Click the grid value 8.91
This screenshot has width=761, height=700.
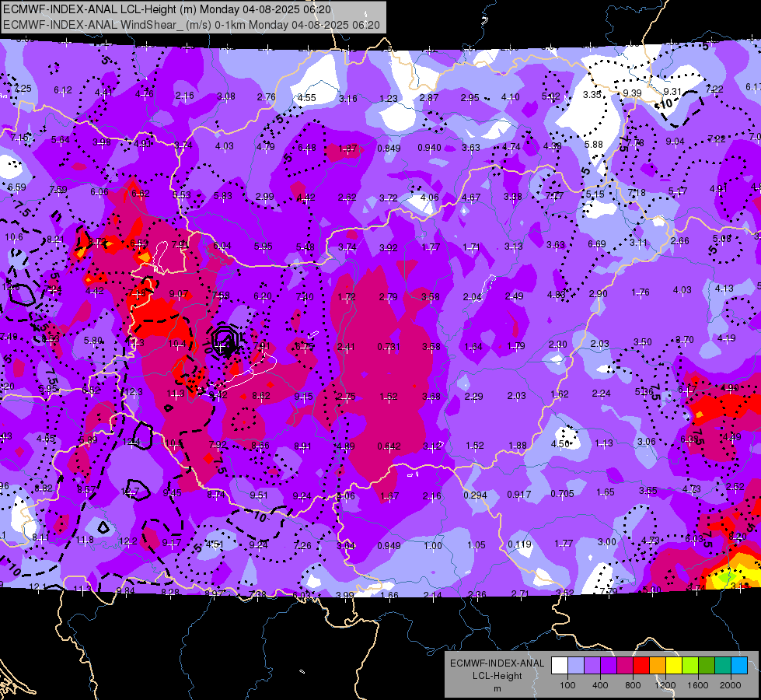click(303, 446)
